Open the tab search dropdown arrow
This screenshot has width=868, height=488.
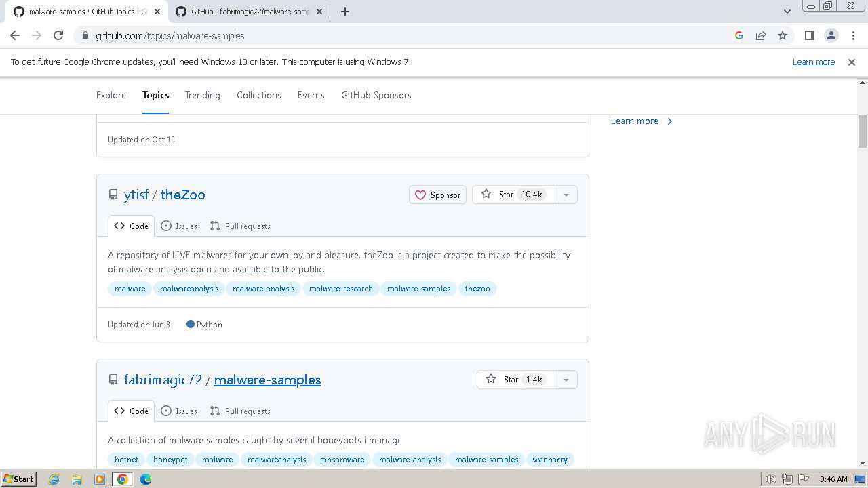tap(787, 12)
